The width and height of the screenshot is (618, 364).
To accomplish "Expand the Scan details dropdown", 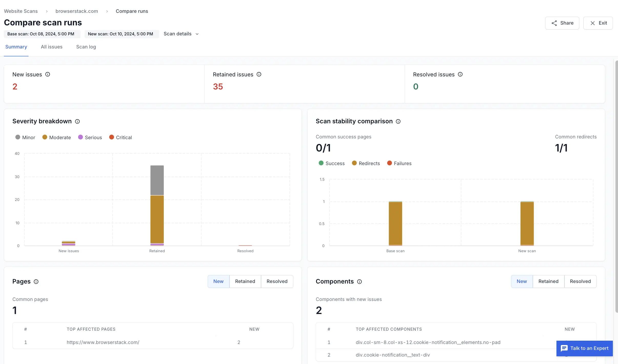I will [x=181, y=34].
